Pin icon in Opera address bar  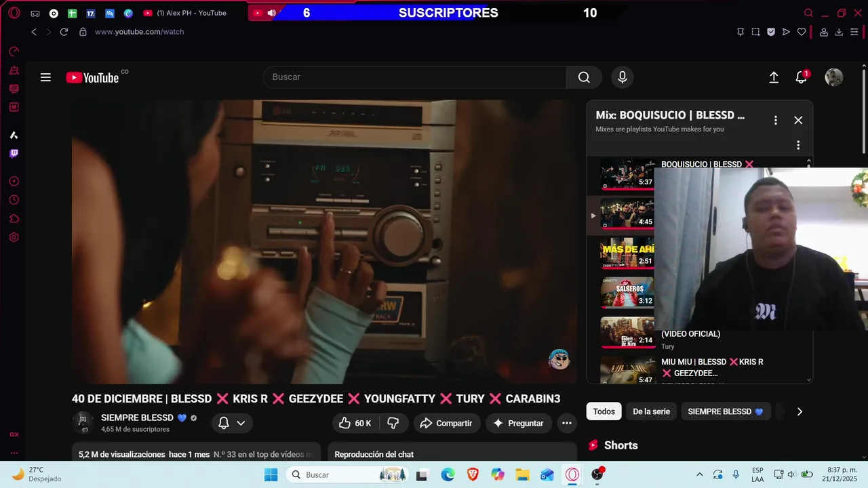coord(741,32)
